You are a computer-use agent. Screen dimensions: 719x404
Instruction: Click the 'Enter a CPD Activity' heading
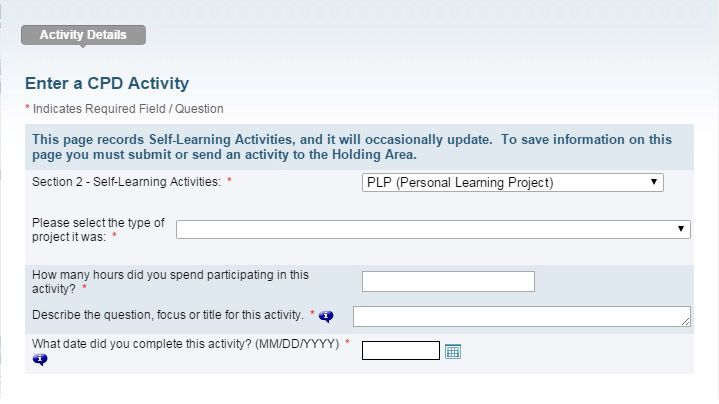107,83
